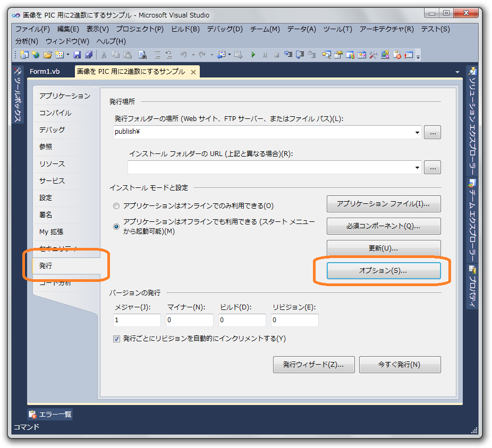The image size is (492, 448).
Task: Open the ツール(T) menu
Action: pos(337,29)
